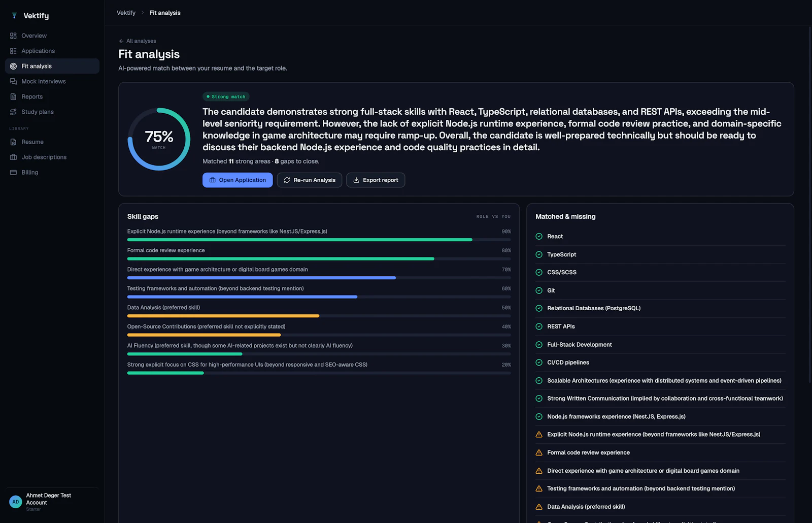Click 'Relational Databases (PostgreSQL)' matched item
812x523 pixels.
(x=660, y=308)
